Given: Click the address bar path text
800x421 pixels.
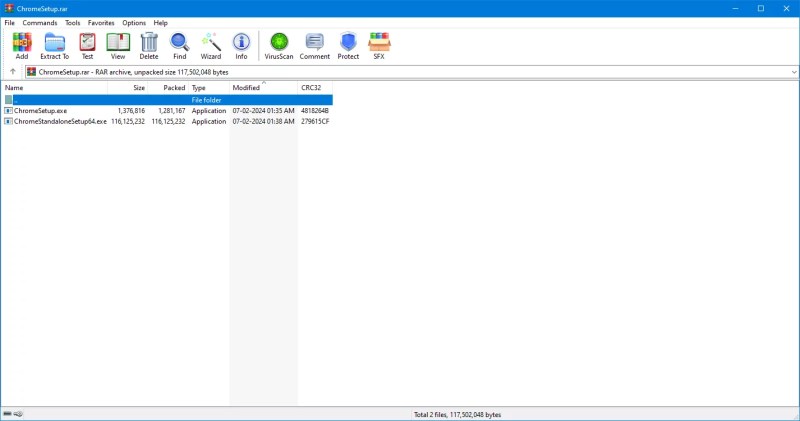Looking at the screenshot, I should [134, 72].
